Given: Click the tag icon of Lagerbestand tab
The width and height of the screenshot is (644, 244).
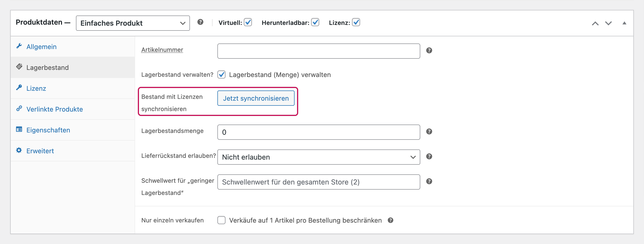Looking at the screenshot, I should [19, 67].
